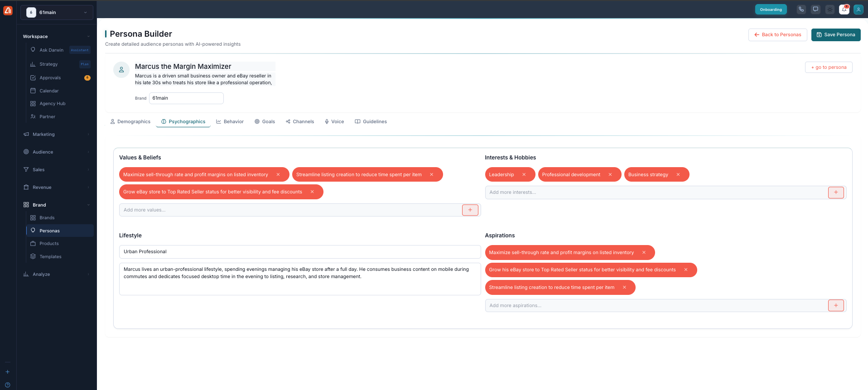Click the app logo in top-left corner

[8, 10]
